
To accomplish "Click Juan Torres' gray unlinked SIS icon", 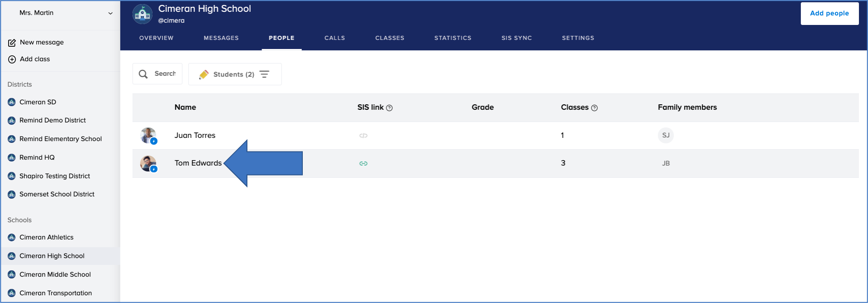I will point(363,136).
